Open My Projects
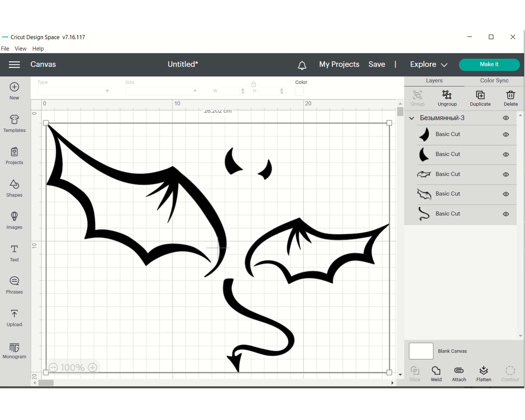This screenshot has height=420, width=525. pos(339,64)
